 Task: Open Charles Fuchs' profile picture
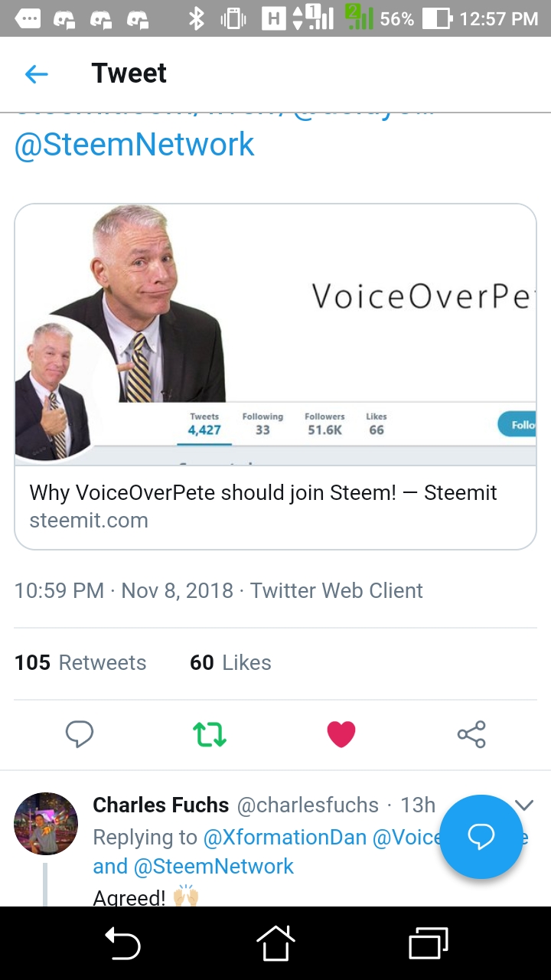pyautogui.click(x=46, y=824)
